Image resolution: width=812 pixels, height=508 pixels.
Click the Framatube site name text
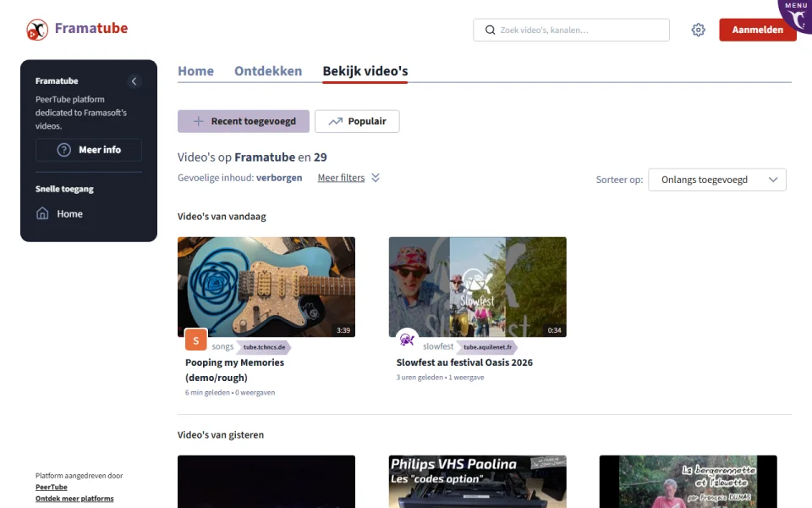pos(91,28)
